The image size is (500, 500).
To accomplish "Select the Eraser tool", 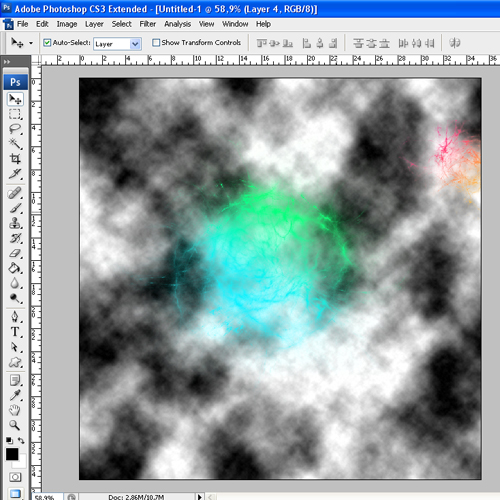I will pyautogui.click(x=15, y=253).
